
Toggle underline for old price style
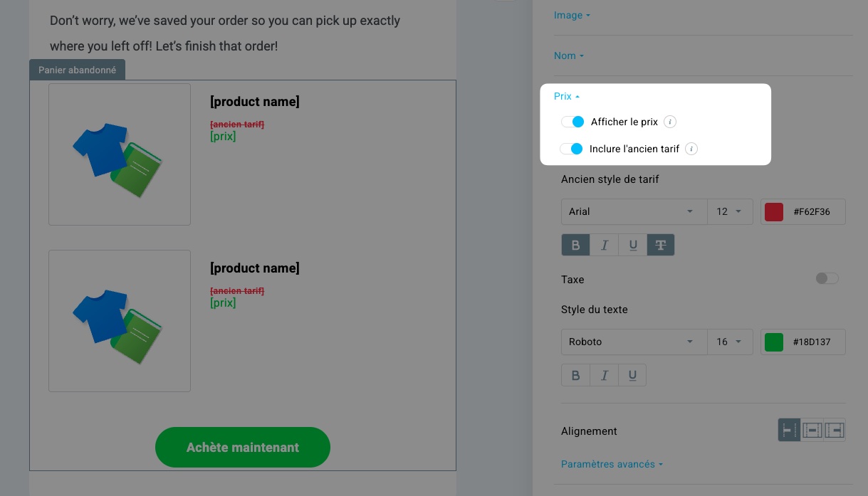pos(633,246)
